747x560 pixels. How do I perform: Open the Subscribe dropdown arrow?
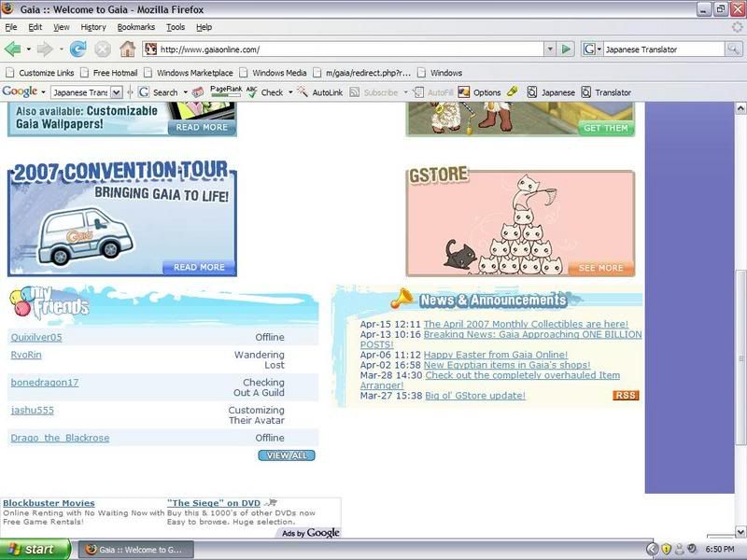click(x=405, y=92)
